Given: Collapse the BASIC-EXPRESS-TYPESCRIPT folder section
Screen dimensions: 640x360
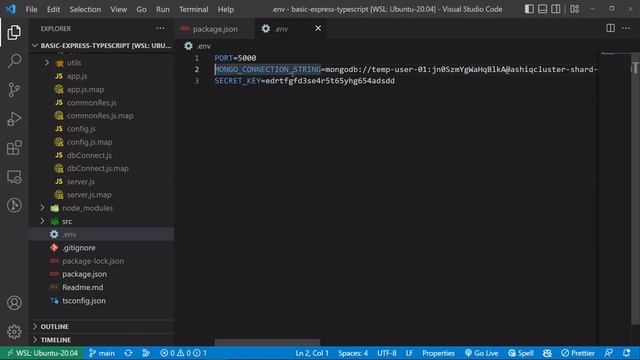Looking at the screenshot, I should coord(102,45).
